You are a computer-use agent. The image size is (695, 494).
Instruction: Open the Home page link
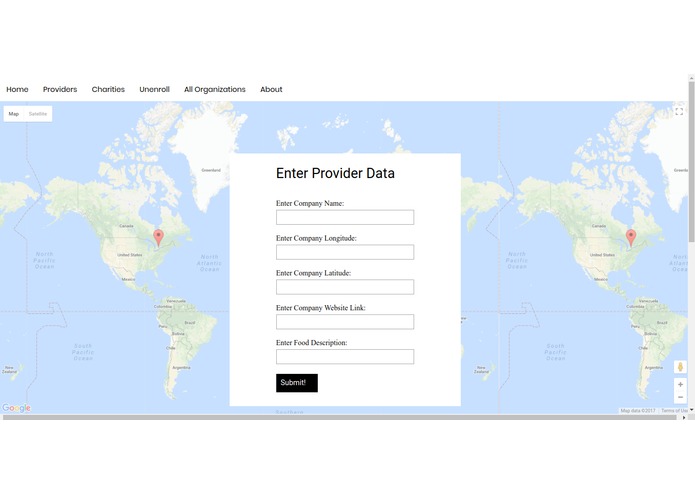click(x=17, y=89)
